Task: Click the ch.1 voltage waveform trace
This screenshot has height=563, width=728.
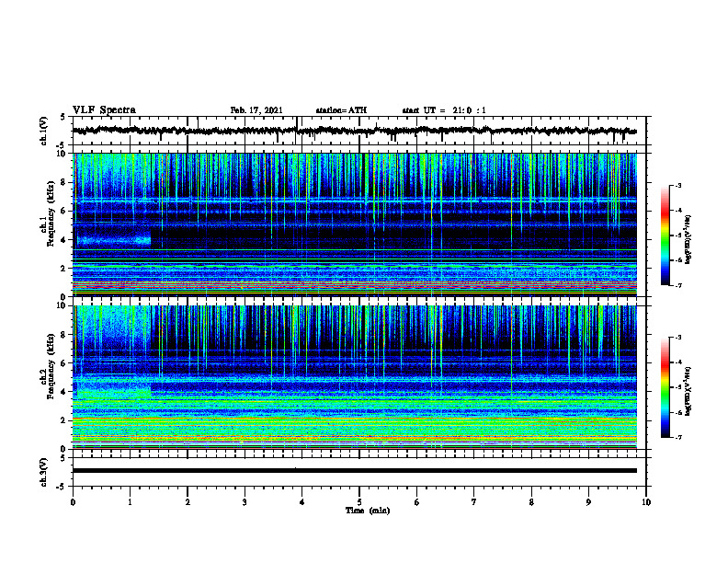Action: click(354, 131)
